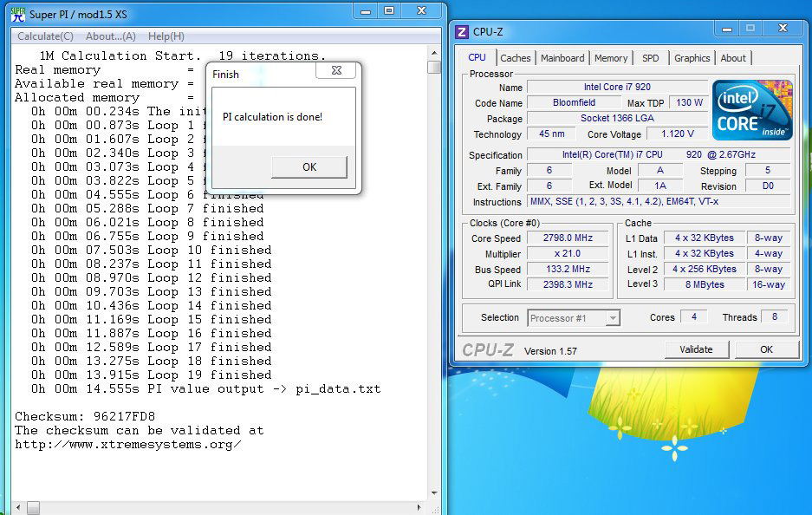
Task: Select the Memory tab in CPU-Z
Action: (611, 58)
